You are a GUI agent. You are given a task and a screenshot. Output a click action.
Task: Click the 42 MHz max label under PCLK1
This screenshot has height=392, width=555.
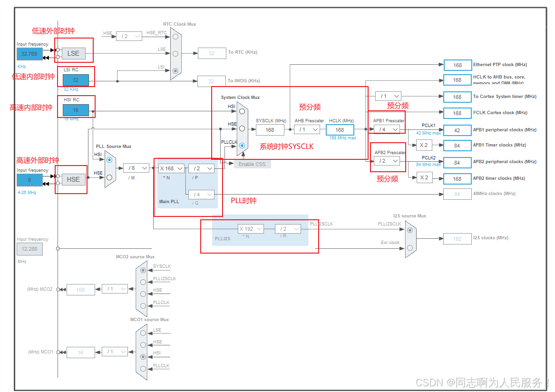pos(428,133)
